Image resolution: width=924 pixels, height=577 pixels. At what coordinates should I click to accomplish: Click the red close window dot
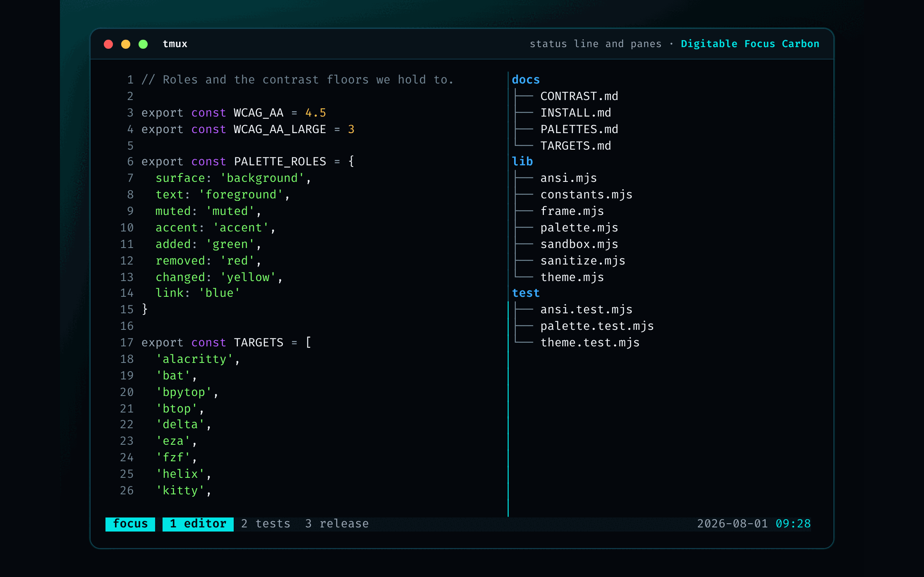tap(108, 44)
